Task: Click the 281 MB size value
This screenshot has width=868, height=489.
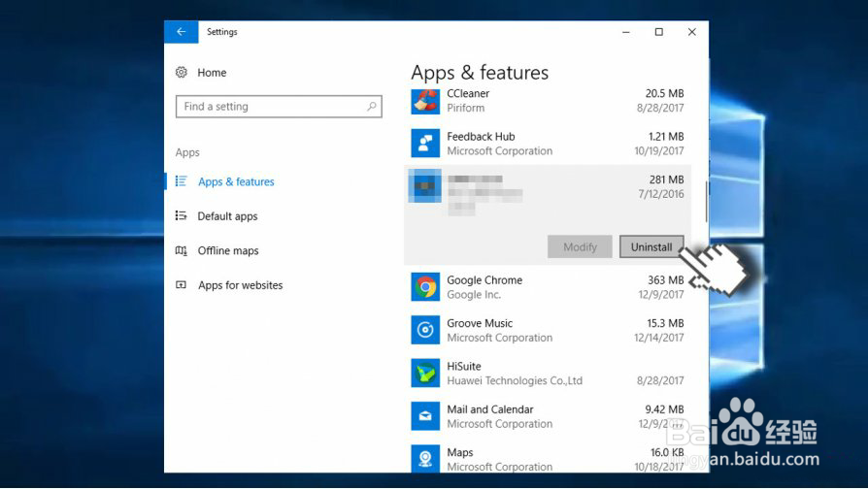Action: coord(666,179)
